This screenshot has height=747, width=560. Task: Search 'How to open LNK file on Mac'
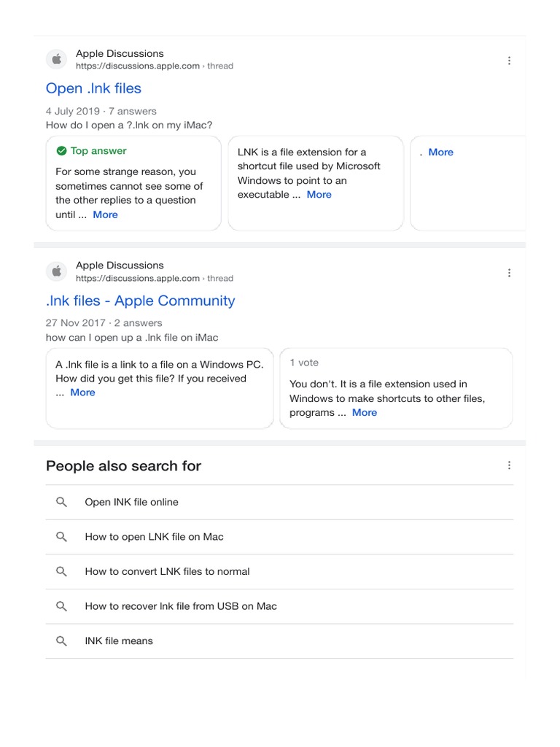154,537
